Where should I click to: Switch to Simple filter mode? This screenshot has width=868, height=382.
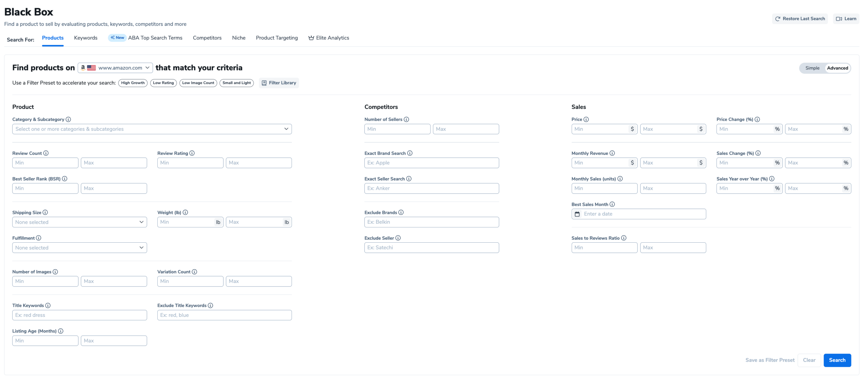[812, 68]
